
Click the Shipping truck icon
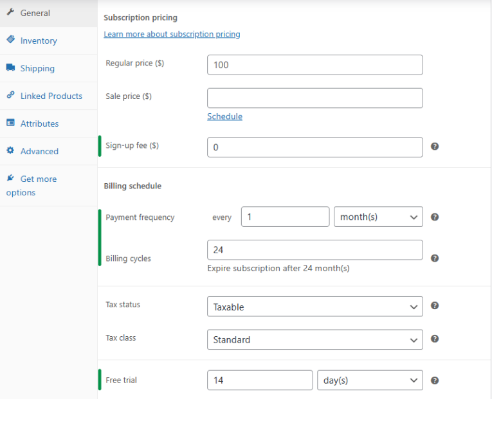10,67
